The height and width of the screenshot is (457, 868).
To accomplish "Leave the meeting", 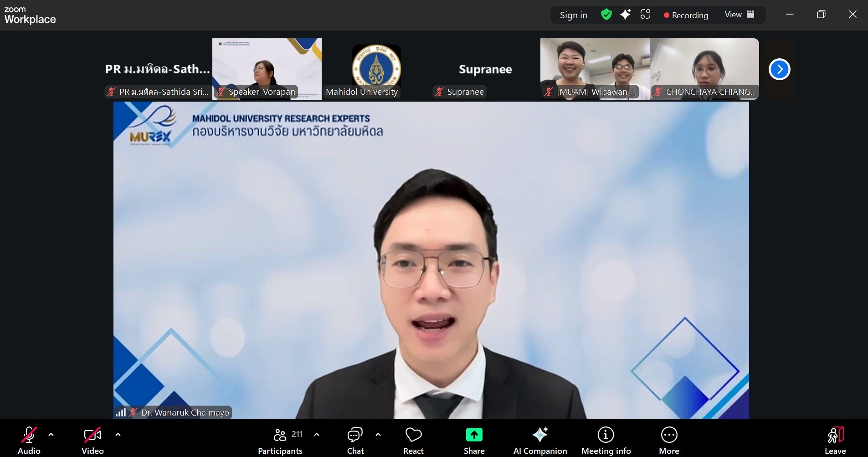I will 835,441.
